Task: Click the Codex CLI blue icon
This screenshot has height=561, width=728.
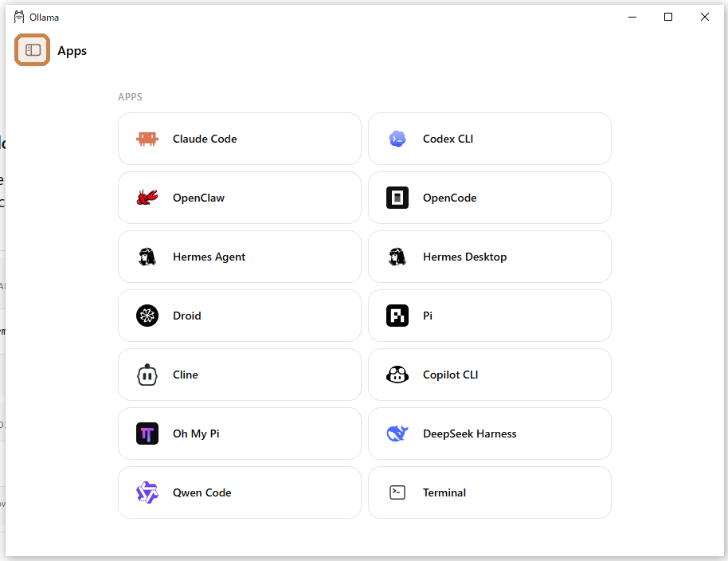Action: (x=397, y=139)
